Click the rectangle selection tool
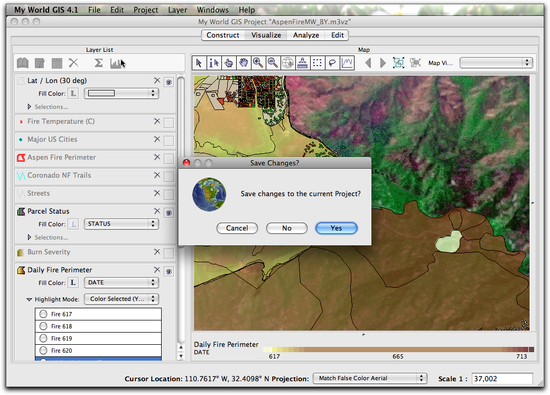550x395 pixels. tap(317, 63)
